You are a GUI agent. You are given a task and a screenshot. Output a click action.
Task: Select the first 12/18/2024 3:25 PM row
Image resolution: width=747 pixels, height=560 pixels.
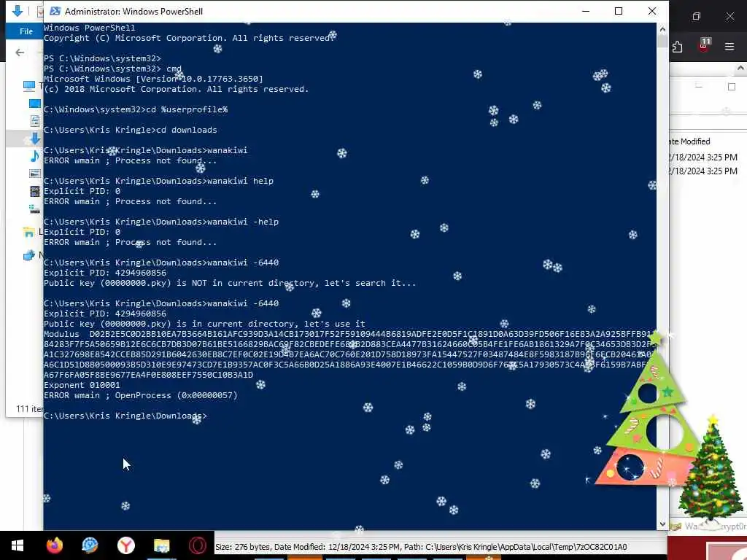coord(703,157)
